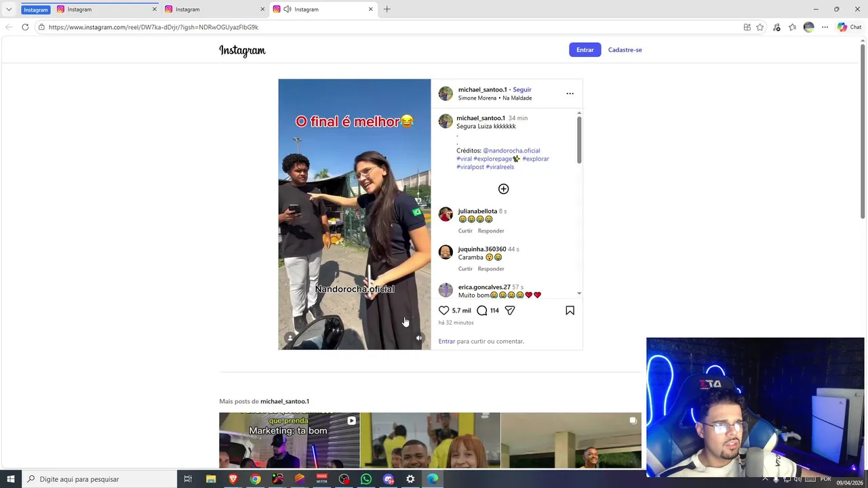Switch to the second Instagram tab
This screenshot has width=868, height=488.
pyautogui.click(x=214, y=9)
